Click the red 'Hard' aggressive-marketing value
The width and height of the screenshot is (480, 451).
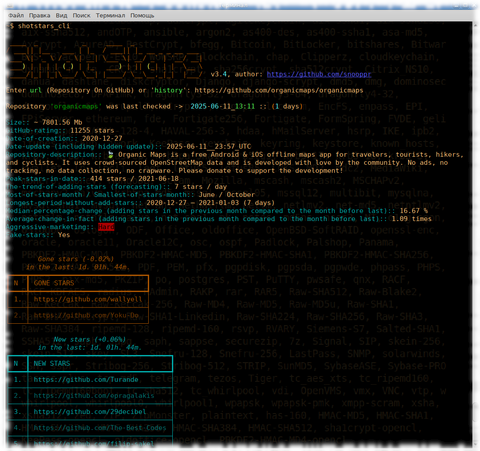(x=106, y=227)
